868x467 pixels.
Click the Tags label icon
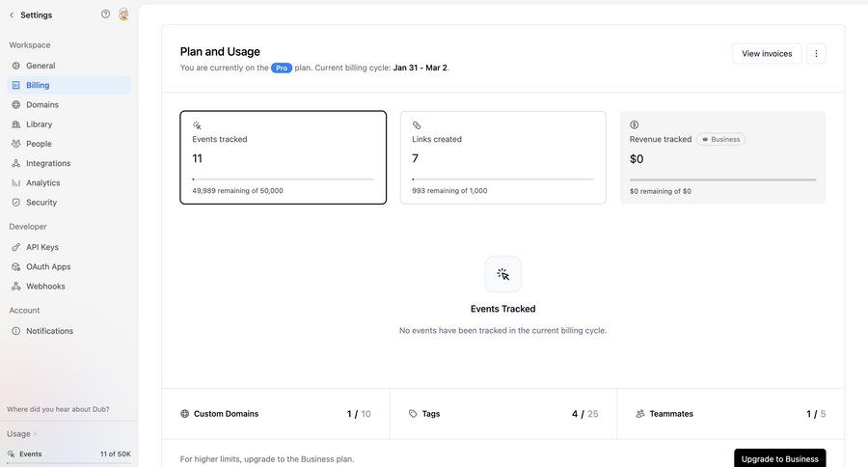coord(413,414)
